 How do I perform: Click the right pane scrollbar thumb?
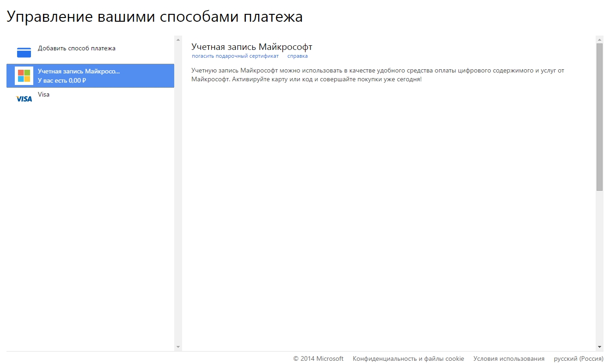(600, 117)
